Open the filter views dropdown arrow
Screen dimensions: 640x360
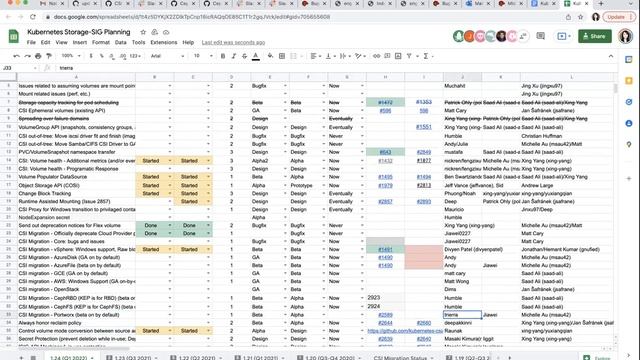click(x=417, y=56)
